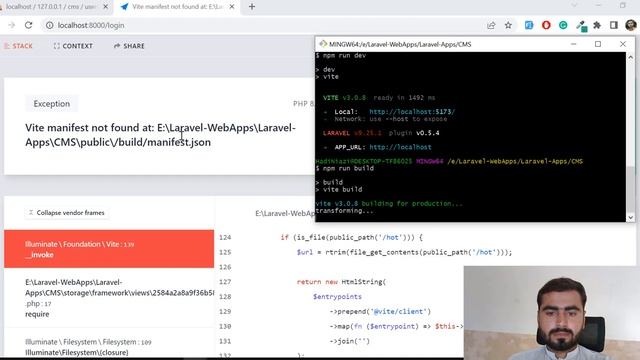
Task: Toggle the browser side panel icon
Action: 613,25
